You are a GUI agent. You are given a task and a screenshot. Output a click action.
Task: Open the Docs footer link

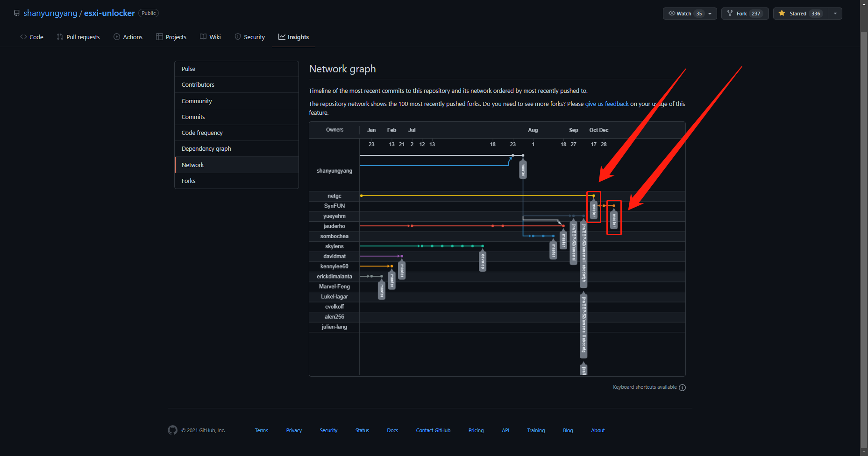click(392, 430)
